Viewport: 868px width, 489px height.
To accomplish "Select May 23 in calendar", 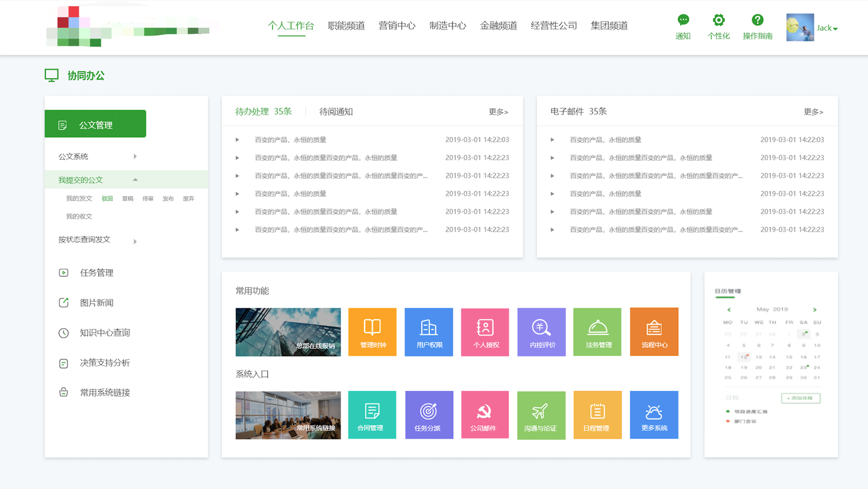I will coord(803,367).
